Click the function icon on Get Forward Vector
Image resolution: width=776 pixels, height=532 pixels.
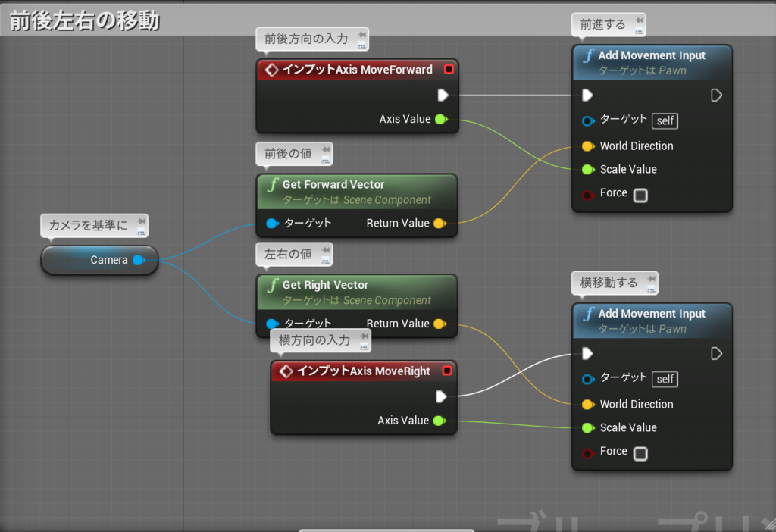click(x=272, y=185)
